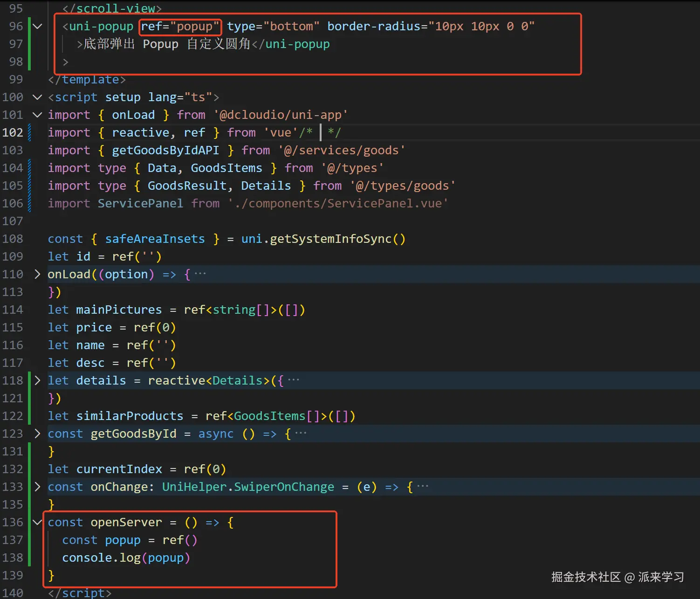Click the getGoodsByIdAPI import name

pos(165,151)
